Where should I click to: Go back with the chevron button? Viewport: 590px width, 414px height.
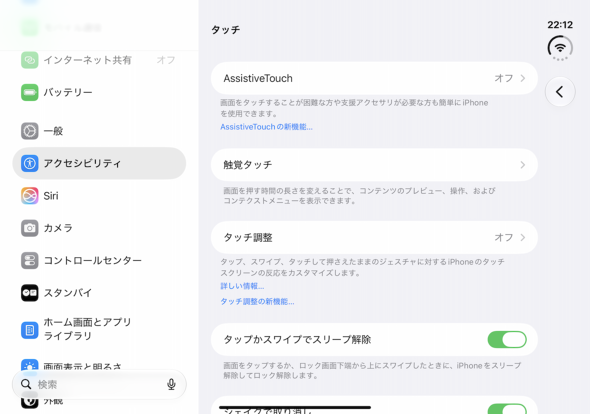pyautogui.click(x=560, y=91)
